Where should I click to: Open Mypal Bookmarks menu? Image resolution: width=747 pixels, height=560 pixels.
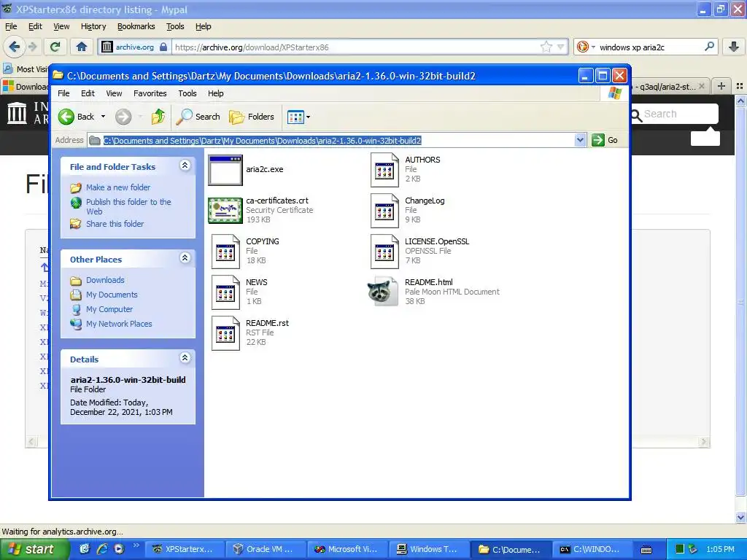coord(136,27)
